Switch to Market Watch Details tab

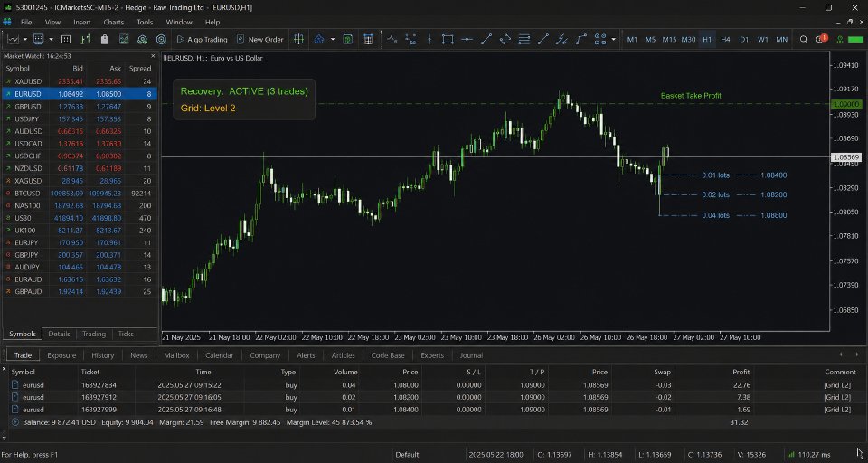point(60,334)
